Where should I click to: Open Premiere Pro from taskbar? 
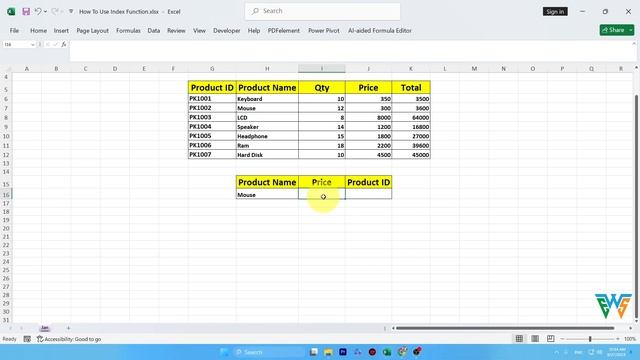click(x=343, y=352)
